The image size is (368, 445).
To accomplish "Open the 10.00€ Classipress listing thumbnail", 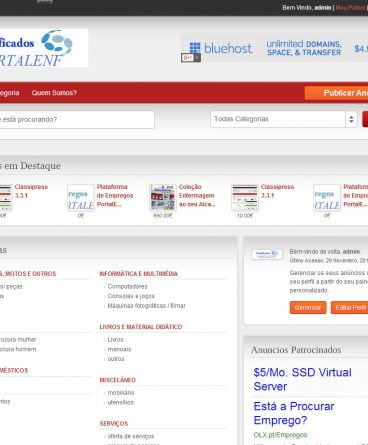I will click(245, 197).
